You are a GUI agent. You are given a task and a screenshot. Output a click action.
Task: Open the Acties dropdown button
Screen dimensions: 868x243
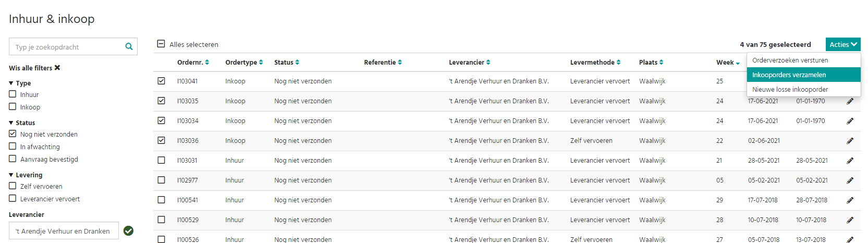click(843, 44)
